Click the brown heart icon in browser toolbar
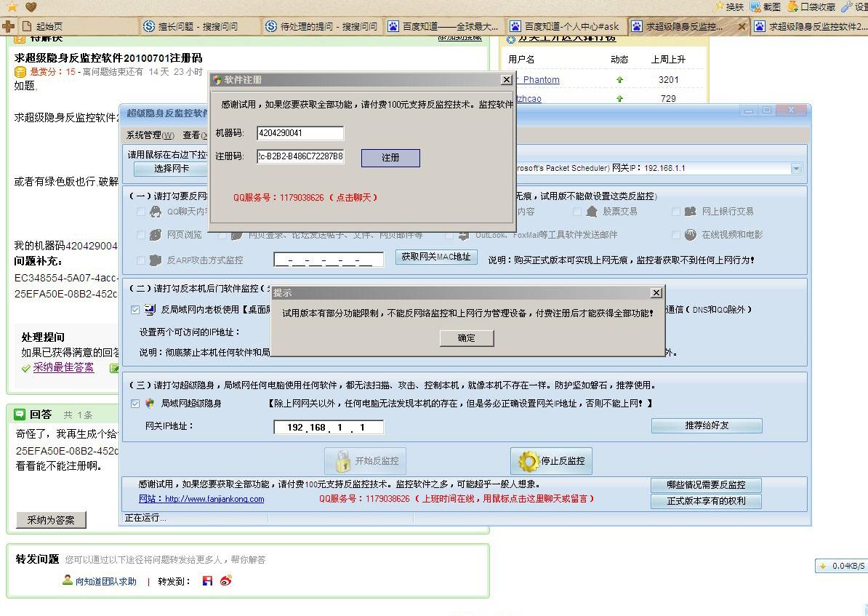 31,7
